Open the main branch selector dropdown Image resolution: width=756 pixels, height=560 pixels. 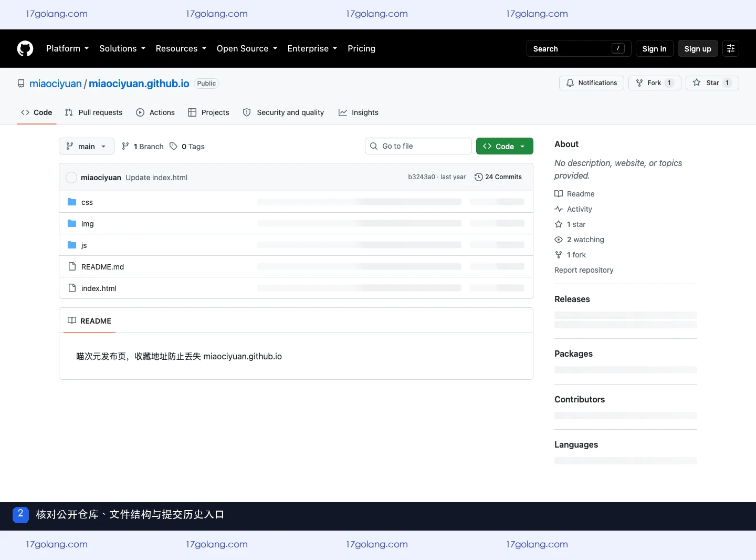(x=87, y=146)
